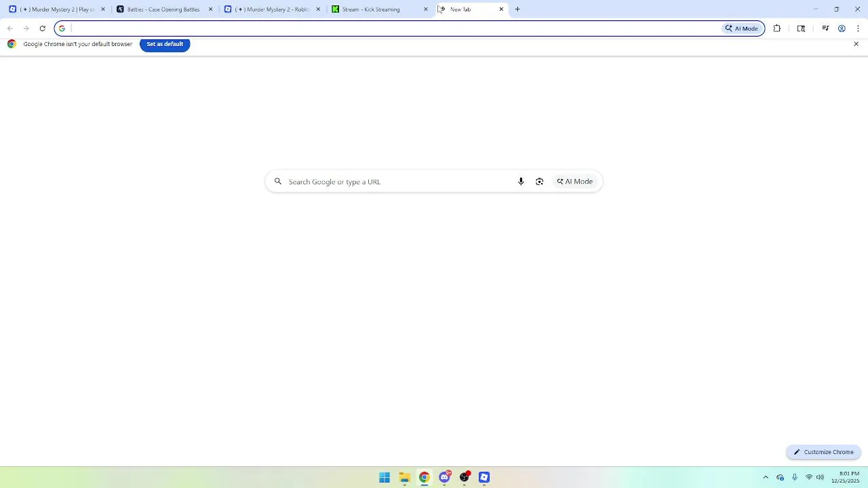
Task: Close the New Tab tab
Action: [x=501, y=9]
